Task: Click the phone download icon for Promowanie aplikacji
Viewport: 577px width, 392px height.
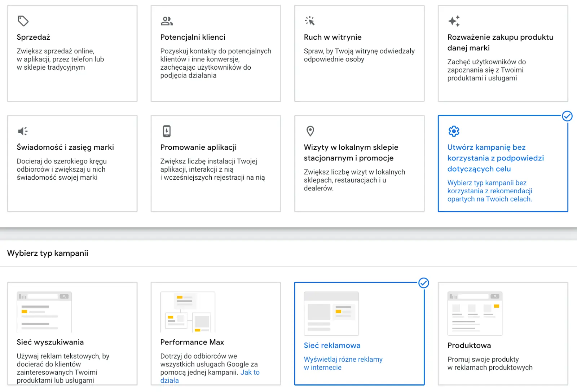Action: click(x=167, y=131)
